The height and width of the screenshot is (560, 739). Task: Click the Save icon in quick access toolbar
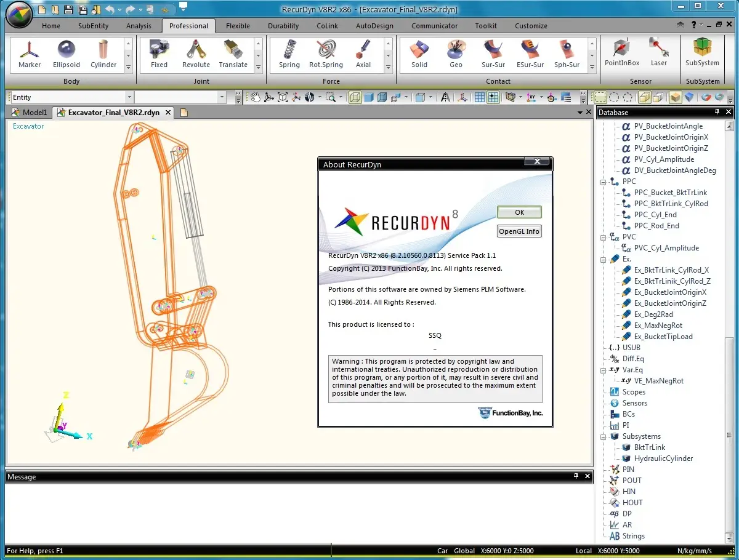(68, 9)
